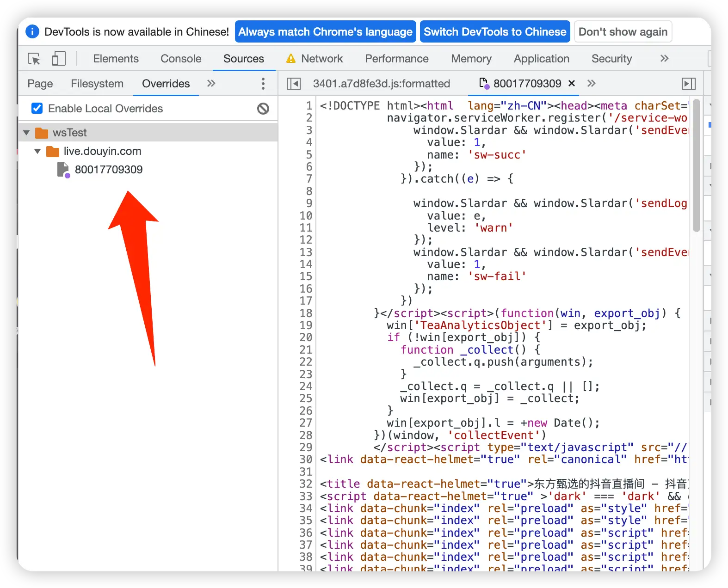Hide the navigator sidebar
Image resolution: width=728 pixels, height=588 pixels.
(293, 84)
